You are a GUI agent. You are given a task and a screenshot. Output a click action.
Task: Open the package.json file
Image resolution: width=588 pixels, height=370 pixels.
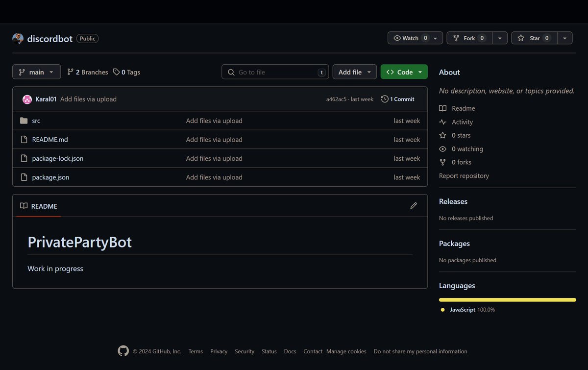click(x=50, y=177)
